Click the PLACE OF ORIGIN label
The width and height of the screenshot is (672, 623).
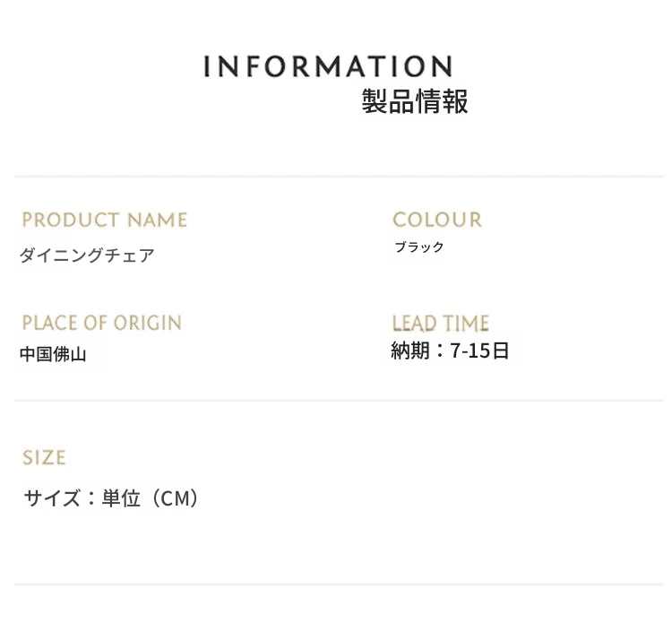[x=102, y=323]
